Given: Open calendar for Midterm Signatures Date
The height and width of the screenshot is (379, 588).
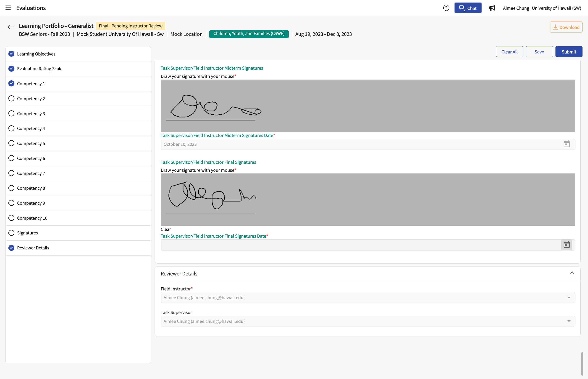Looking at the screenshot, I should pyautogui.click(x=567, y=144).
